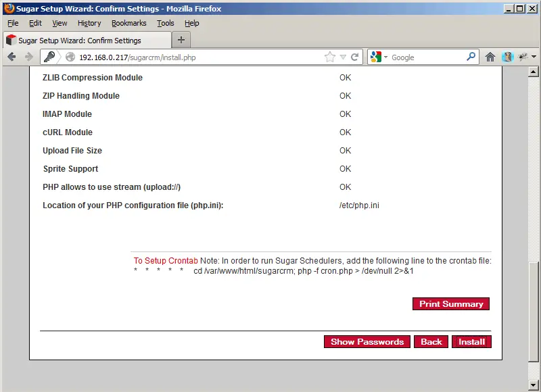Open the Google search engine selector
Screen dimensions: 541x392
coord(379,57)
